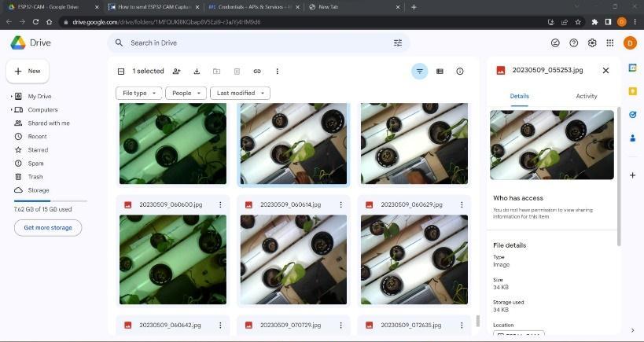Expand Computers tree arrow
Viewport: 644px width, 342px height.
tap(11, 109)
